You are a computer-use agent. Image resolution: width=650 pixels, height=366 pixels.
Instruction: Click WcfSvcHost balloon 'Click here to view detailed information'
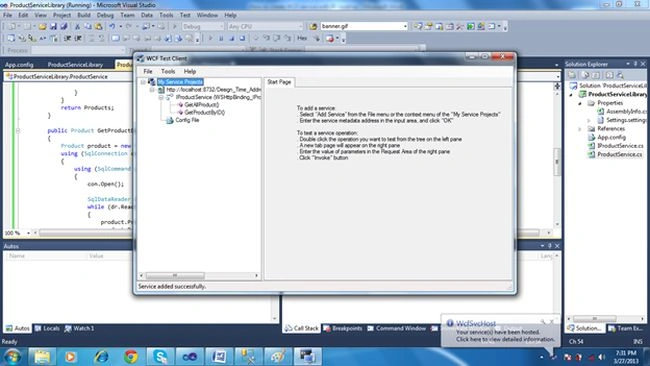click(x=505, y=339)
